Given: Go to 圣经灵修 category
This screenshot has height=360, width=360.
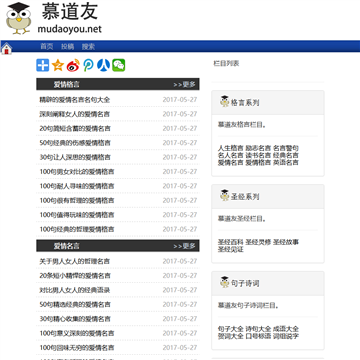Looking at the screenshot, I should 258,242.
